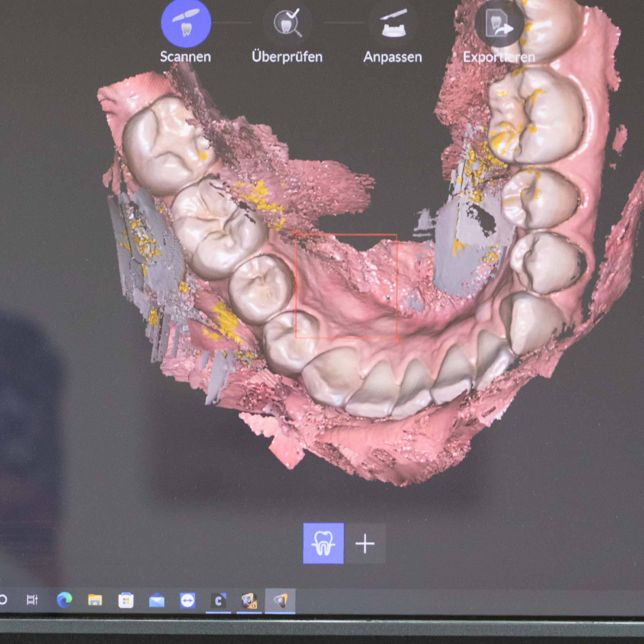Click the "Überprüfen" label
The image size is (644, 644).
point(287,56)
